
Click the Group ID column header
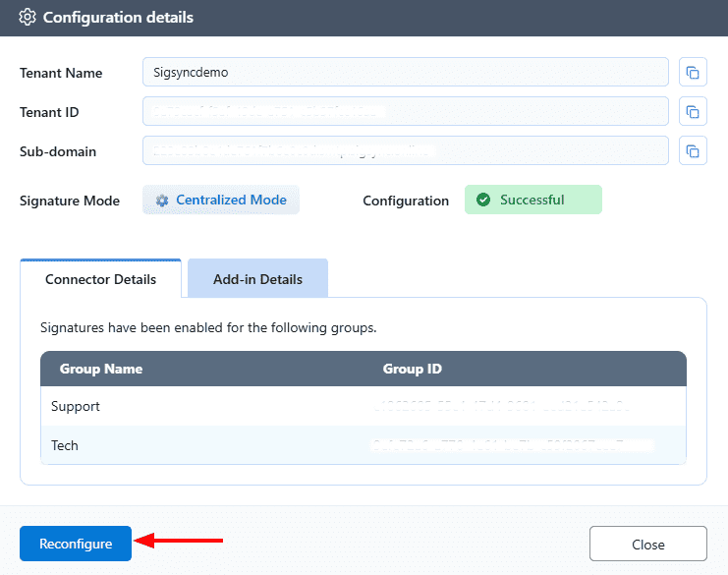tap(412, 370)
